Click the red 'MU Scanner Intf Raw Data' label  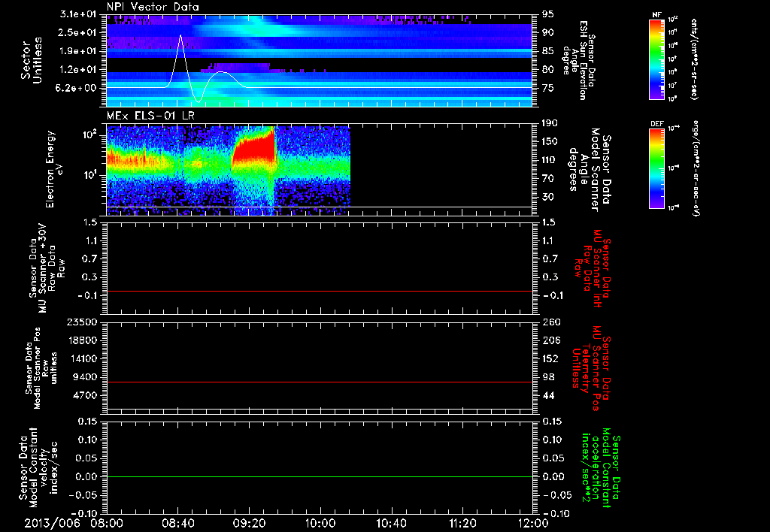pos(593,268)
